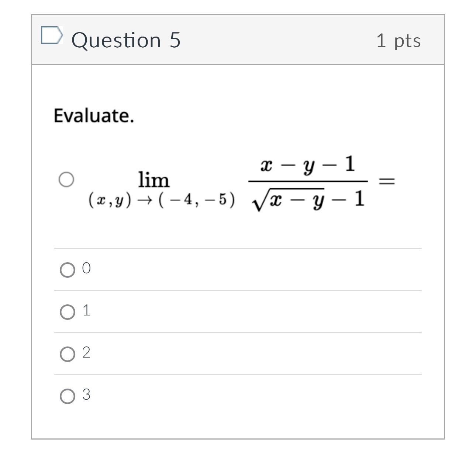Select answer option 1
Screen dimensions: 476x451
click(x=68, y=312)
